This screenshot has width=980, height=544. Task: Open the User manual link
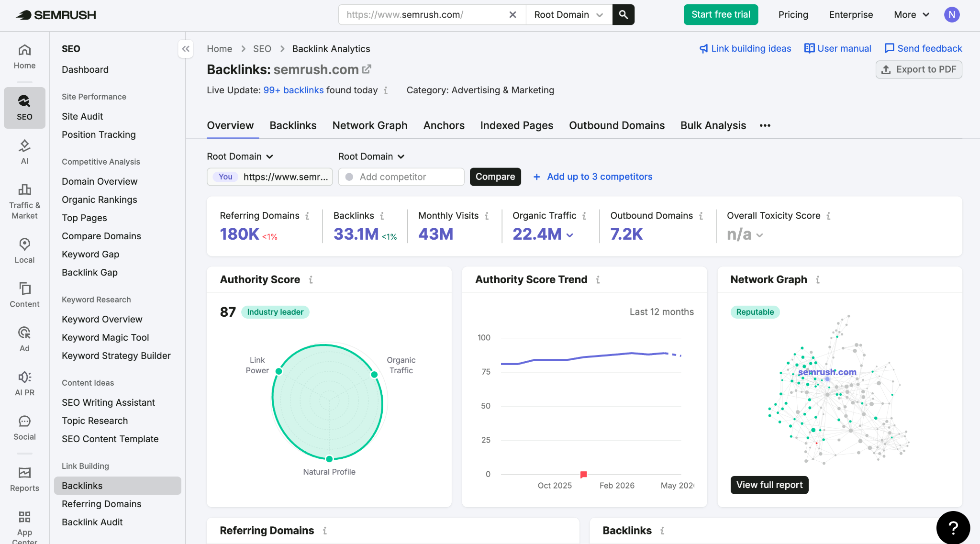[x=838, y=48]
